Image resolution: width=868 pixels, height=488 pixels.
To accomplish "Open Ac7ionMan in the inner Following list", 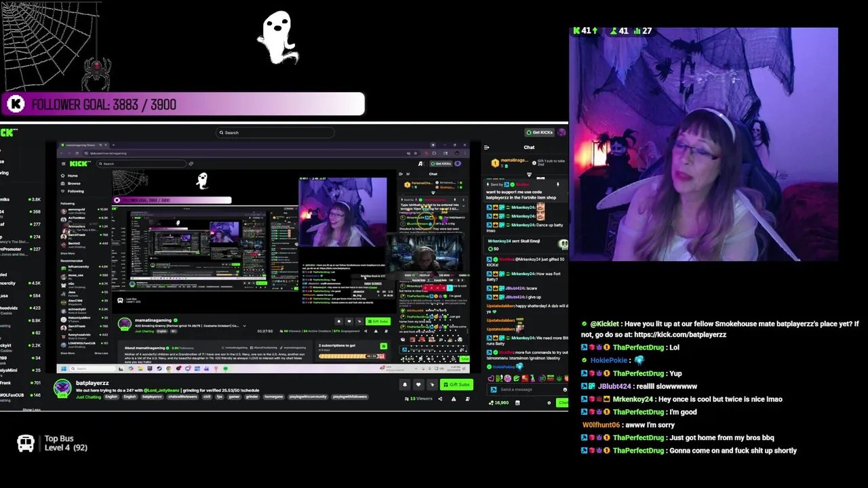I will (x=85, y=219).
